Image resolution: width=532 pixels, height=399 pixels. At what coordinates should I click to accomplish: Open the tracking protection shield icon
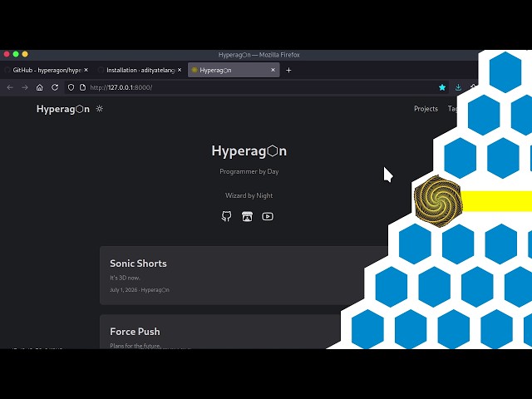pos(71,87)
